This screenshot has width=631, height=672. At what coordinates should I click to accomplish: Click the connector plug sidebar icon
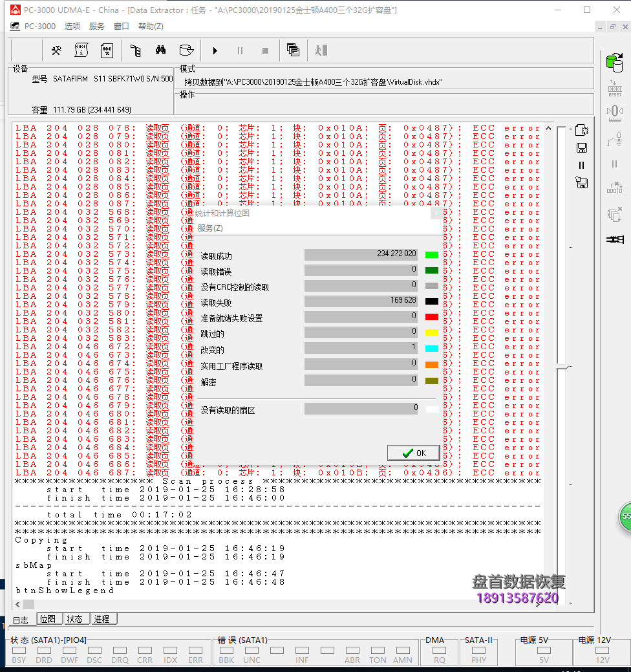[x=615, y=239]
